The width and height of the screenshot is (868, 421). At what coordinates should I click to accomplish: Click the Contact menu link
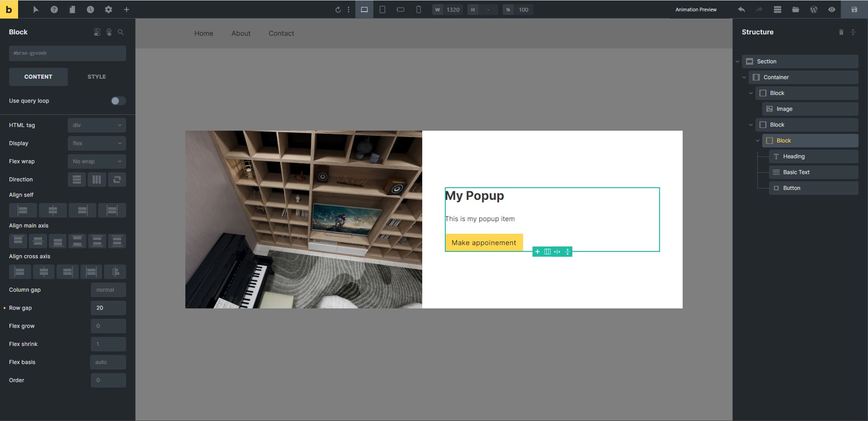[x=281, y=33]
